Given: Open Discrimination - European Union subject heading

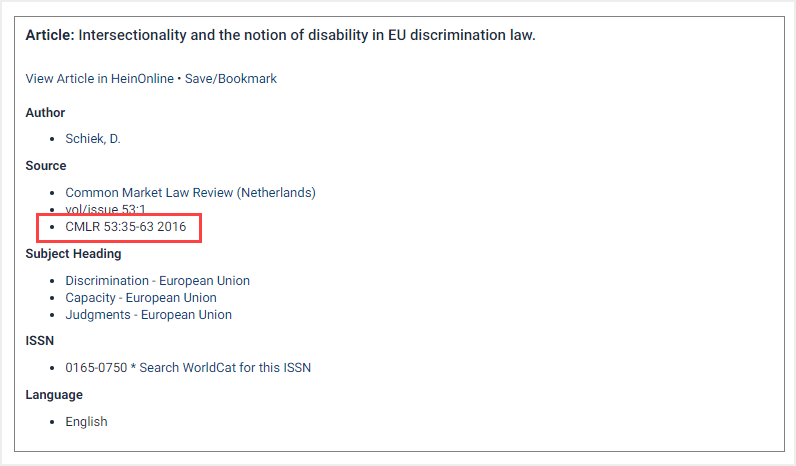Looking at the screenshot, I should tap(157, 281).
